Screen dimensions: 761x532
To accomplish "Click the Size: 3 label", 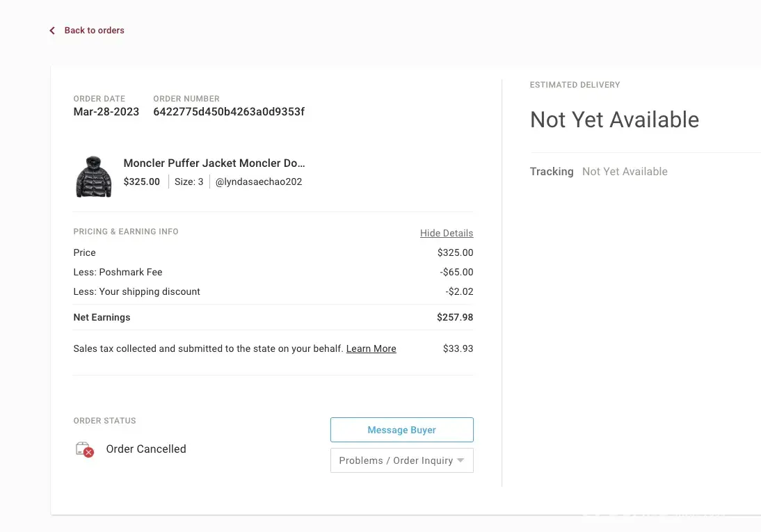I will pyautogui.click(x=189, y=182).
